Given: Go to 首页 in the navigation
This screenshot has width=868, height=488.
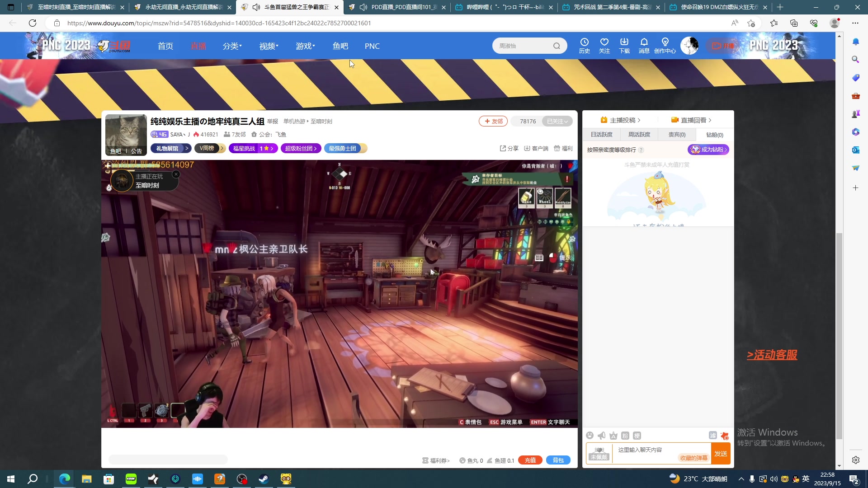Looking at the screenshot, I should 165,46.
